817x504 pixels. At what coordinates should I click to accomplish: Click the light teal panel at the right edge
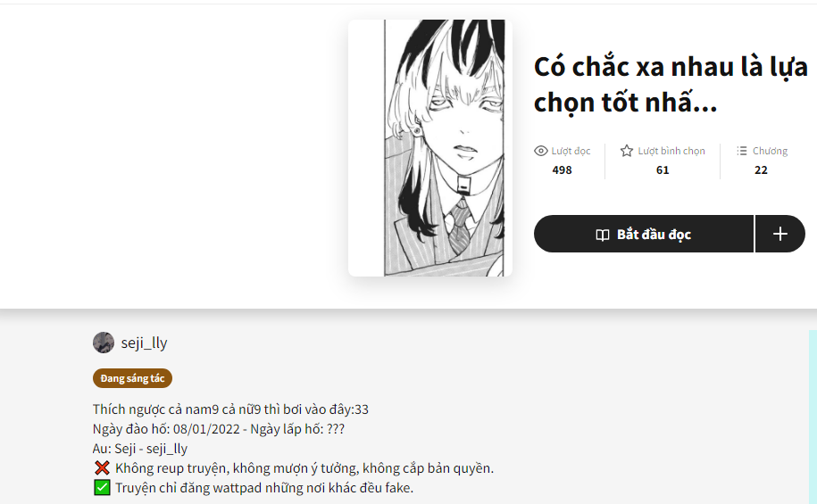(813, 417)
